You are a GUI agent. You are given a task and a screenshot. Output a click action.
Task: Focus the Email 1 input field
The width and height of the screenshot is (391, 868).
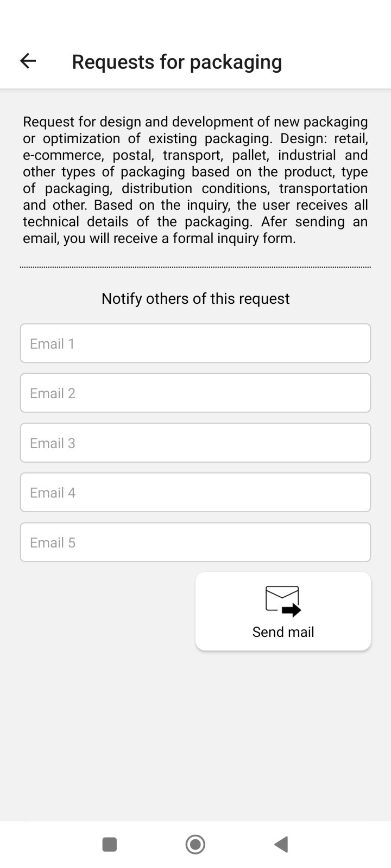tap(195, 343)
